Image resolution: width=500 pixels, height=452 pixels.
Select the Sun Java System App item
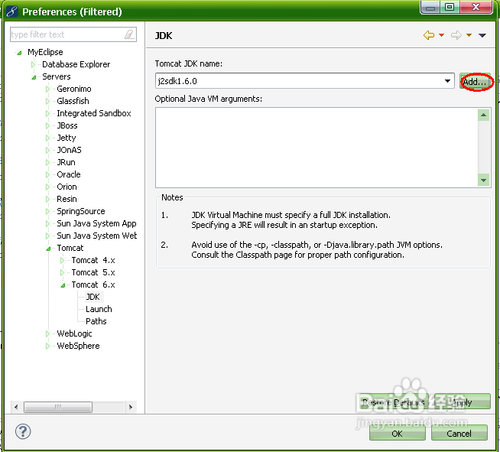click(x=96, y=223)
